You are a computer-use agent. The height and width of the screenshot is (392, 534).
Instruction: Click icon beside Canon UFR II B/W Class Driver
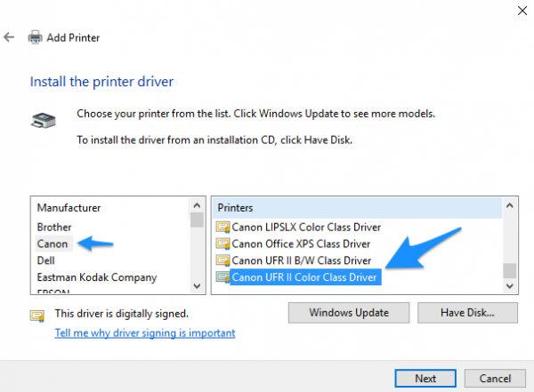tap(223, 260)
